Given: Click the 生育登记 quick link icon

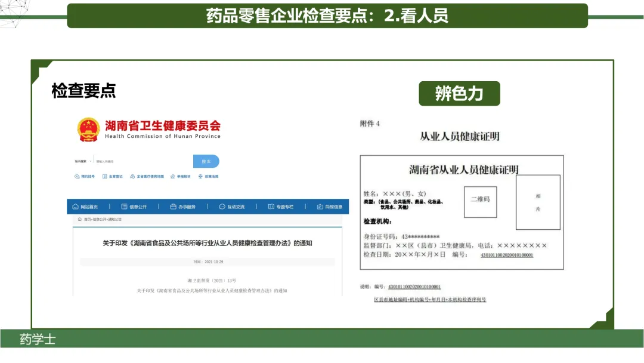Looking at the screenshot, I should 105,176.
